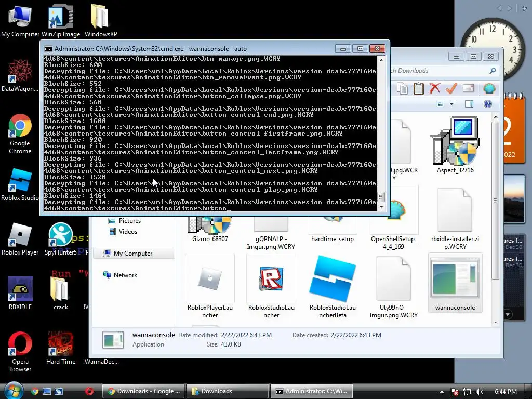Select Network in the navigation pane
The height and width of the screenshot is (399, 532).
coord(120,275)
